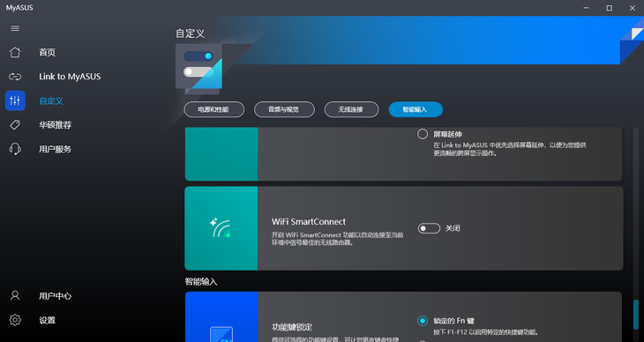This screenshot has height=342, width=644.
Task: Switch to 电源和性能 tab
Action: [x=214, y=109]
